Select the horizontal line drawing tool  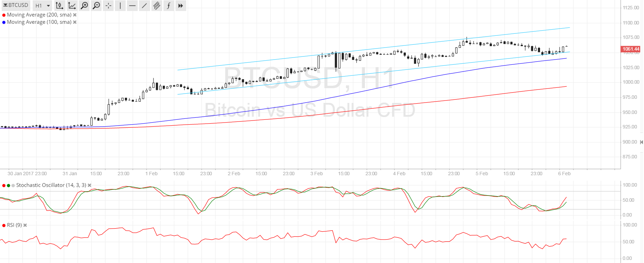[132, 6]
